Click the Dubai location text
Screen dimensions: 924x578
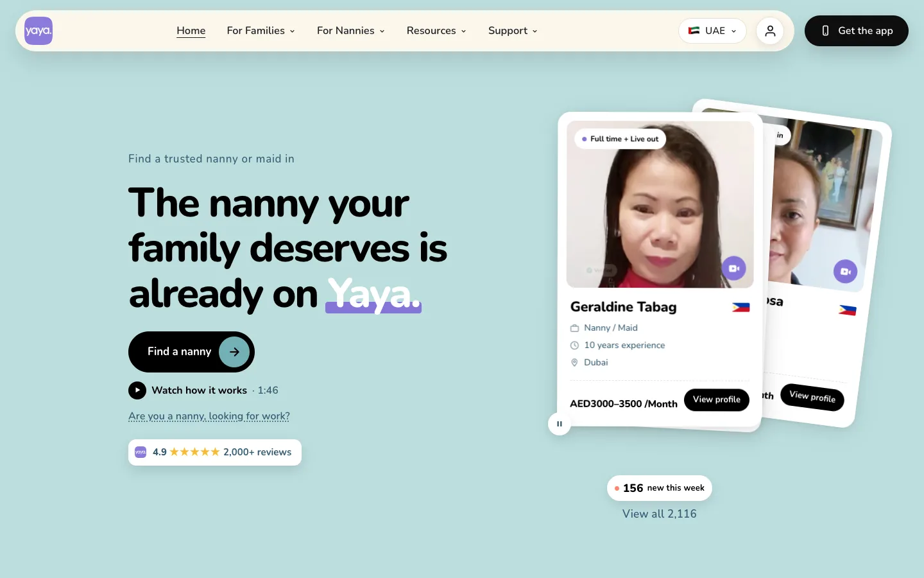[x=596, y=363]
